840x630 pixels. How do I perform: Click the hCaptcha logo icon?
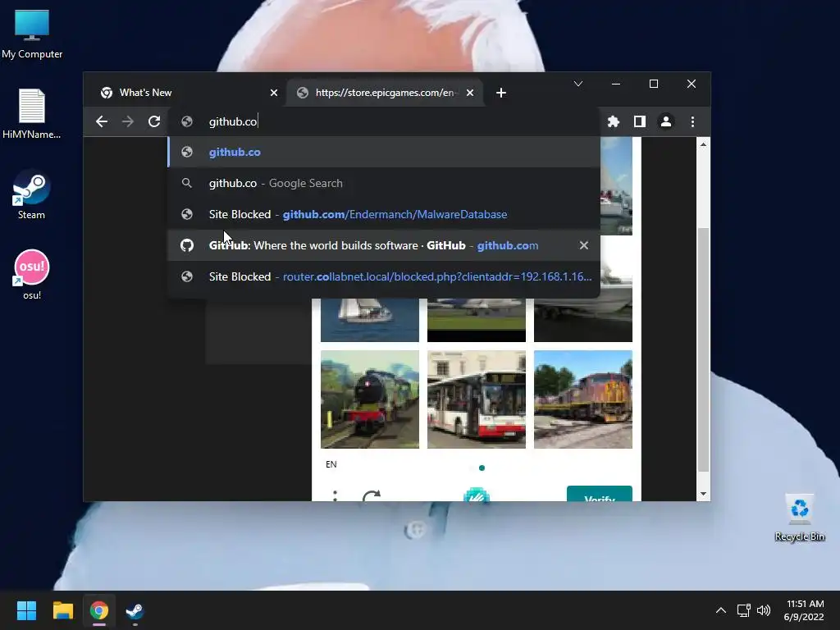[477, 495]
